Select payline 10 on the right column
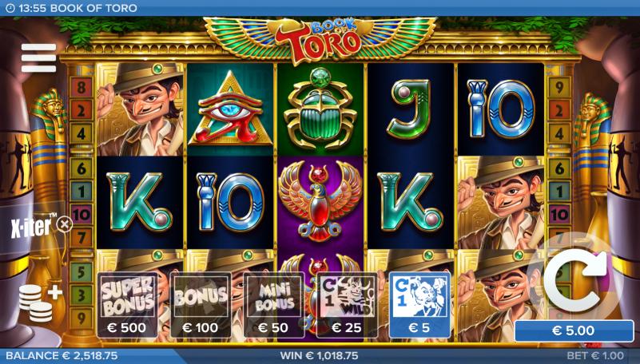This screenshot has width=640, height=364. tap(559, 215)
